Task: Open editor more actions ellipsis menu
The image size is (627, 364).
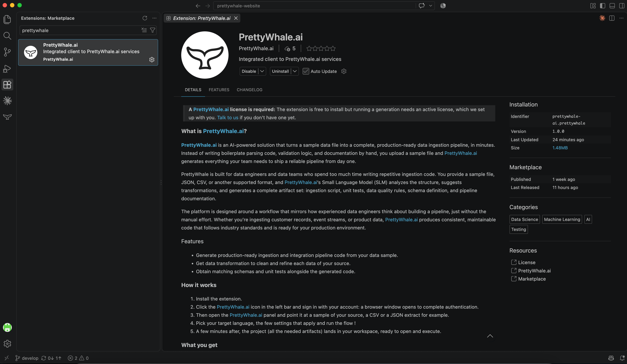Action: [x=621, y=18]
